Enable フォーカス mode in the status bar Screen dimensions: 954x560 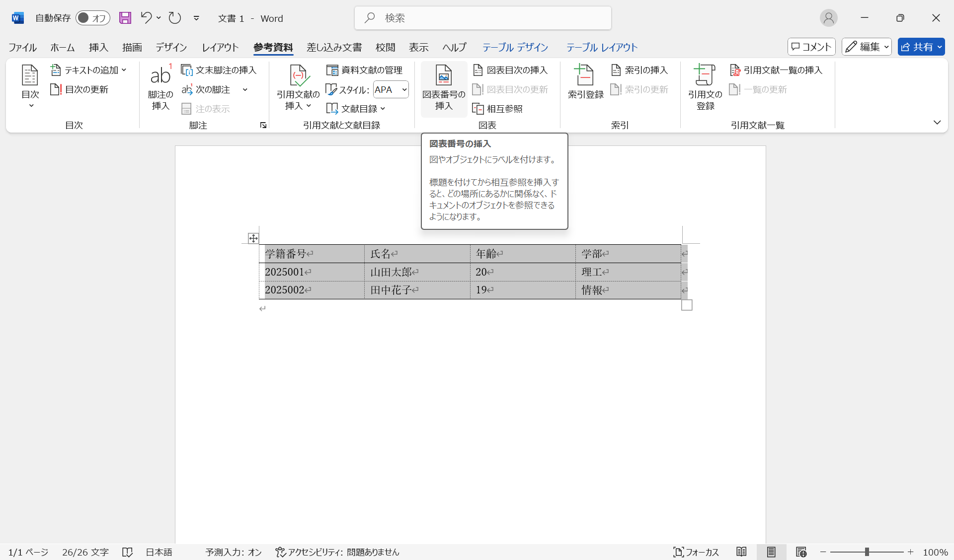pos(696,552)
